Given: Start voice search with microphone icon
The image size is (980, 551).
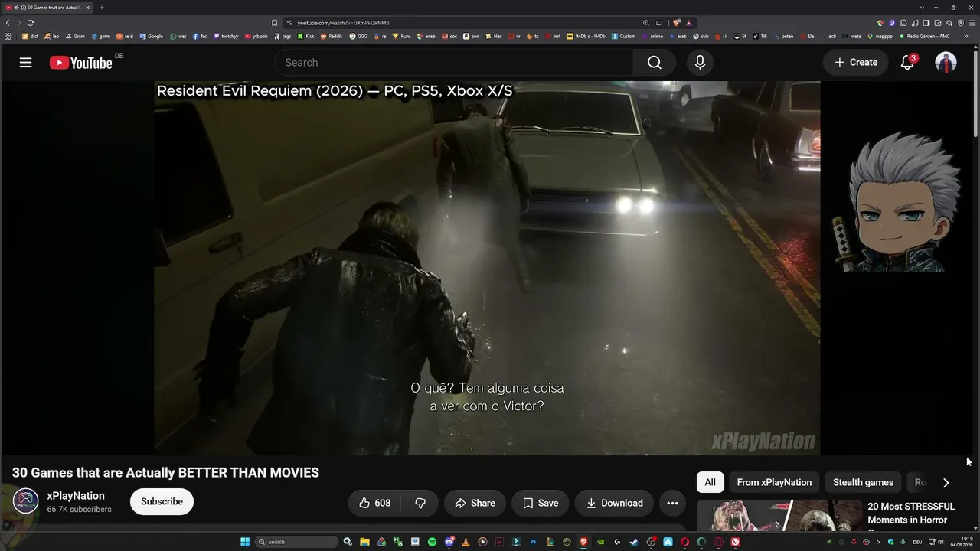Looking at the screenshot, I should tap(700, 63).
